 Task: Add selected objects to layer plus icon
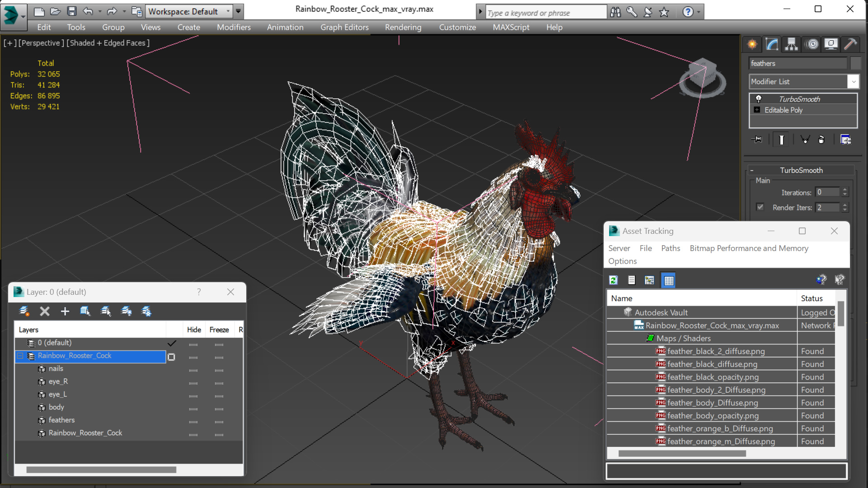pos(65,311)
